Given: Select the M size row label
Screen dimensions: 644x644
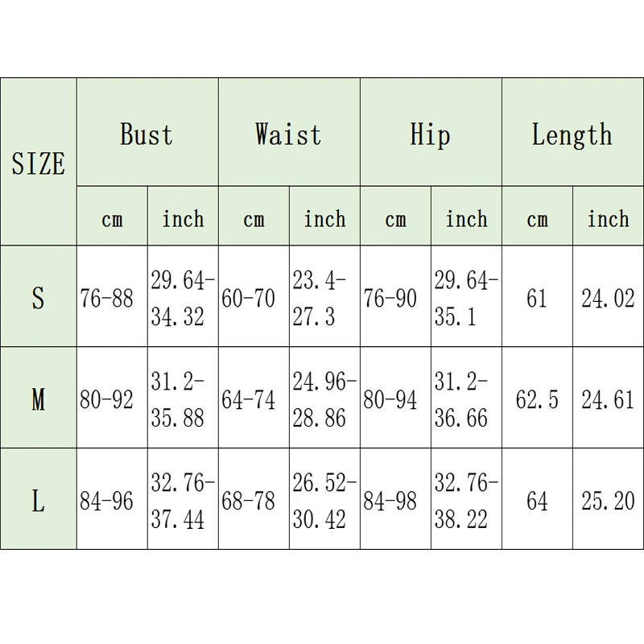Looking at the screenshot, I should click(38, 398).
